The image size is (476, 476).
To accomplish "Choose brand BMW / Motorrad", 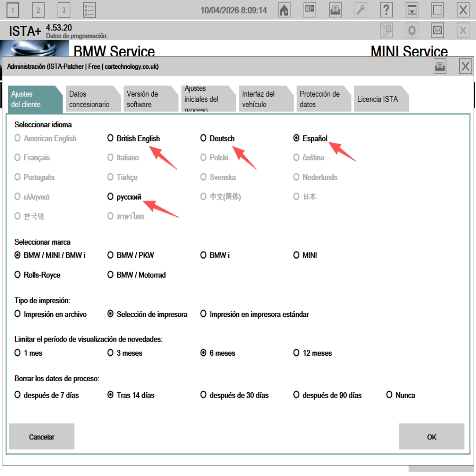I will point(137,275).
